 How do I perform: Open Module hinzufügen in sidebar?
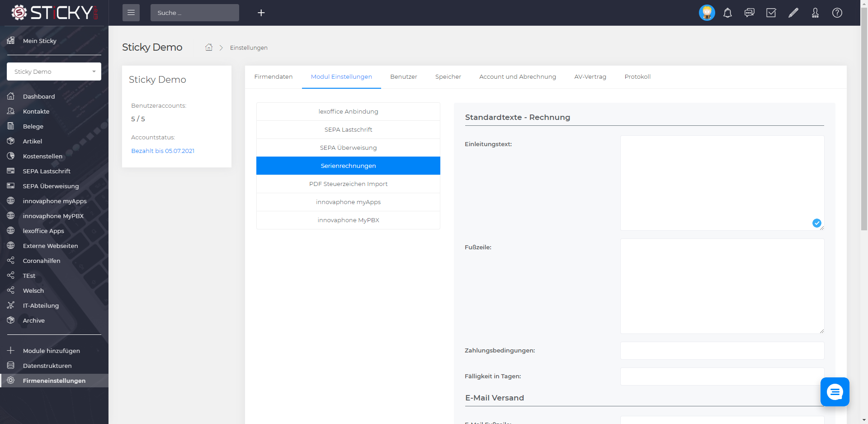pyautogui.click(x=51, y=351)
